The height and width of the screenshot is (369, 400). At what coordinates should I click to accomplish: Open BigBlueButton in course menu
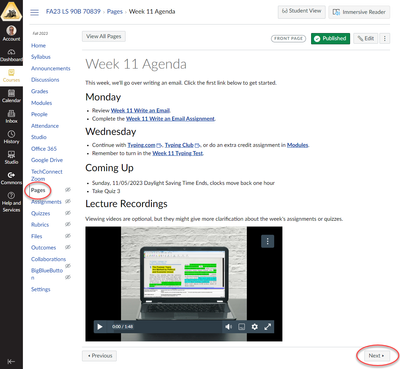(x=47, y=274)
